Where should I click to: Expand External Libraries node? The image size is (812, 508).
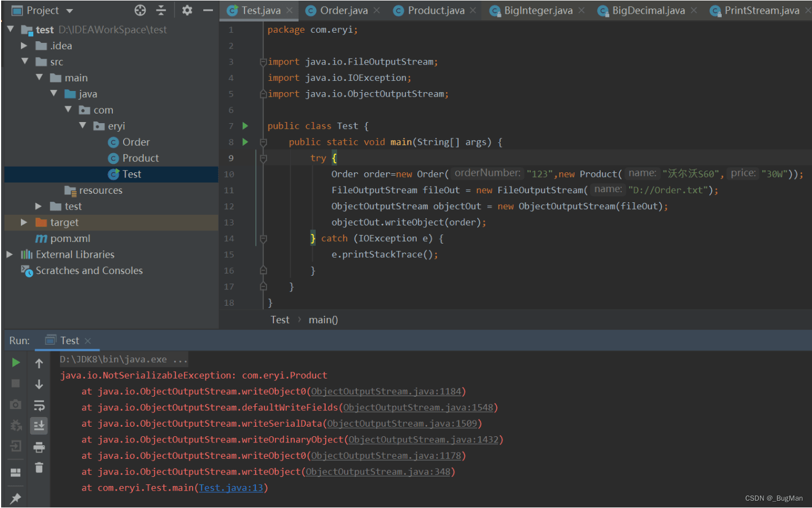tap(10, 255)
